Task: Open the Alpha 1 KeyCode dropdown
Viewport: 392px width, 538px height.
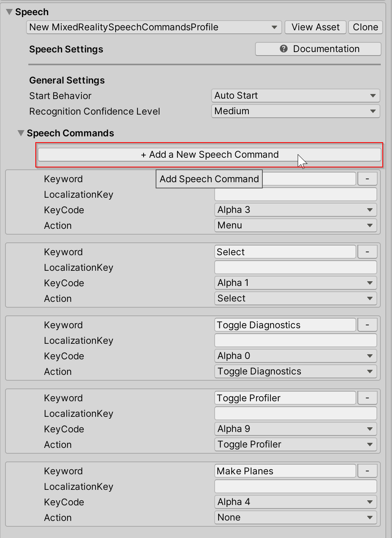Action: coord(296,283)
